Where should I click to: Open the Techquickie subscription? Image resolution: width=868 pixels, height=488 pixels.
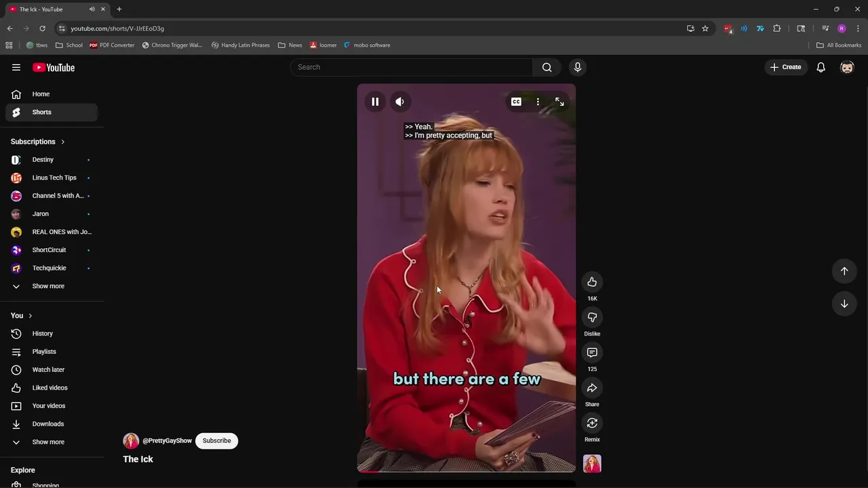52,268
